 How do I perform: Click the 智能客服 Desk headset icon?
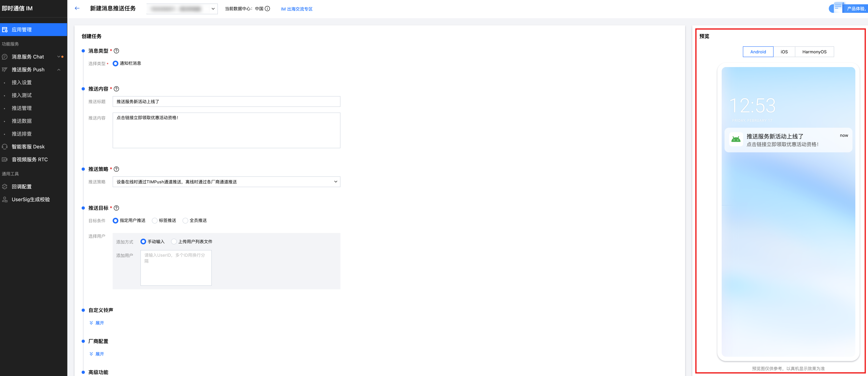[5, 147]
